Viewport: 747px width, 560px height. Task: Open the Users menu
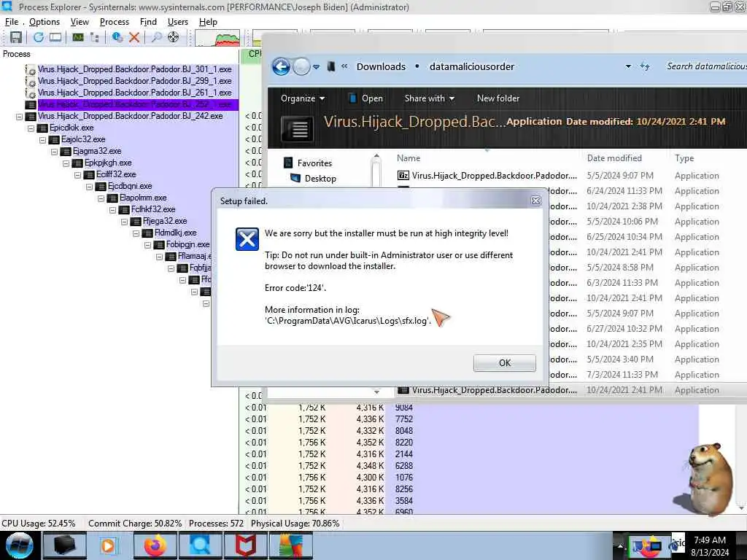click(178, 22)
